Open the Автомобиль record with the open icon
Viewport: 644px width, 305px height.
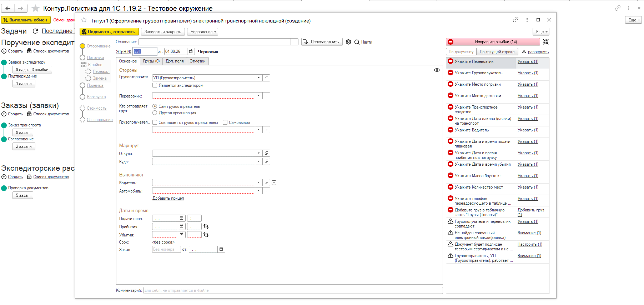(266, 191)
